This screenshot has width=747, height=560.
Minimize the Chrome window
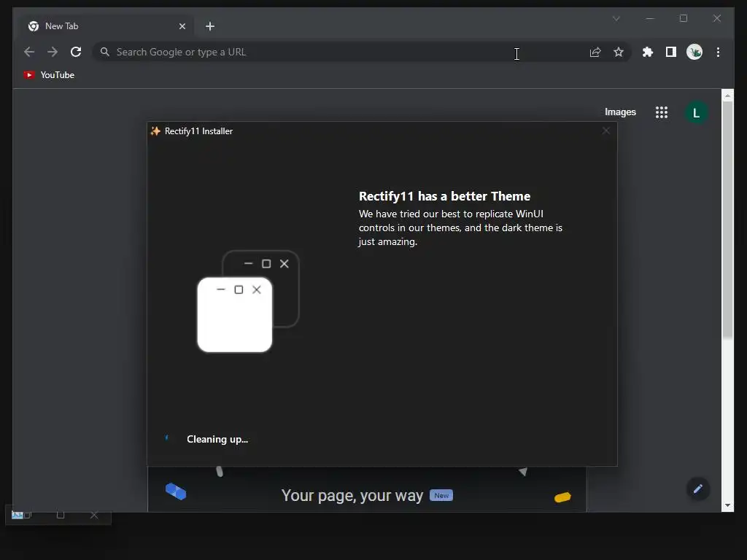(x=650, y=18)
